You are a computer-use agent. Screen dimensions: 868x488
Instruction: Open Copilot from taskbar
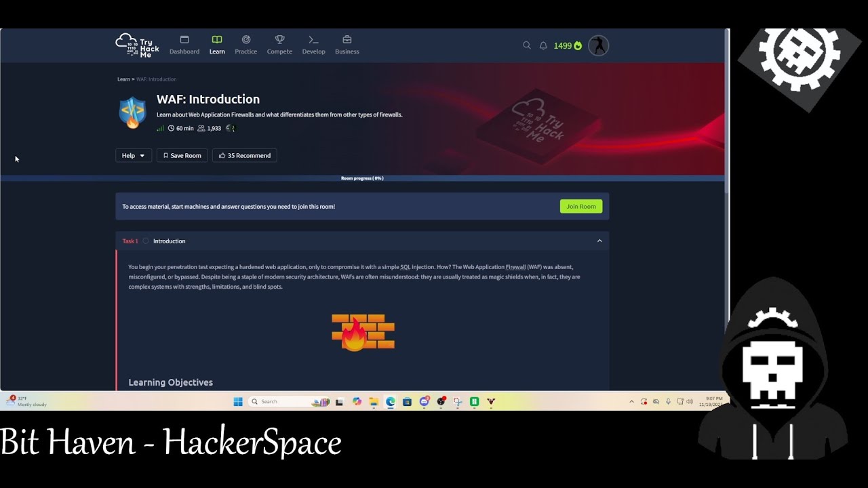357,401
